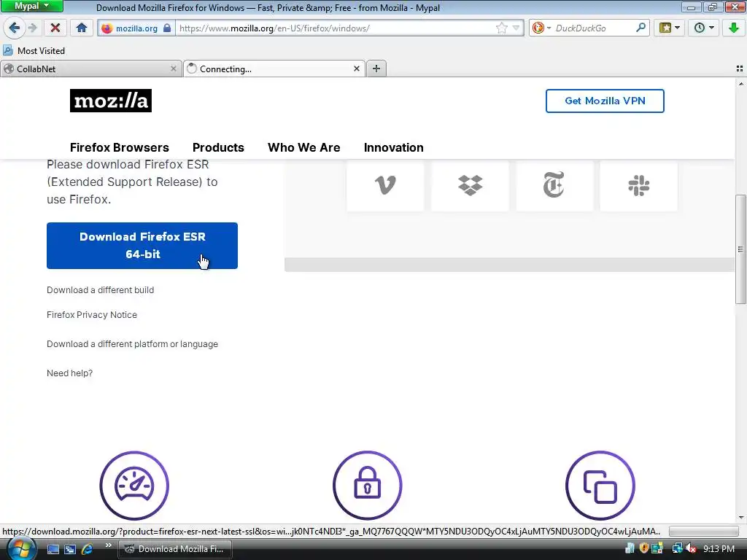Click Show Desktop in Quick Launch
Image resolution: width=747 pixels, height=560 pixels.
[x=53, y=549]
